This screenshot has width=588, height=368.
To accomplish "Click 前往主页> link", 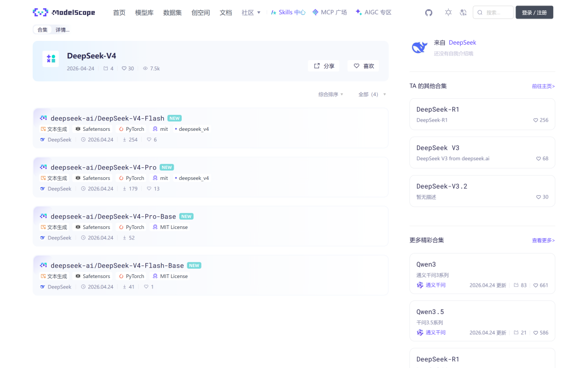I will 543,86.
